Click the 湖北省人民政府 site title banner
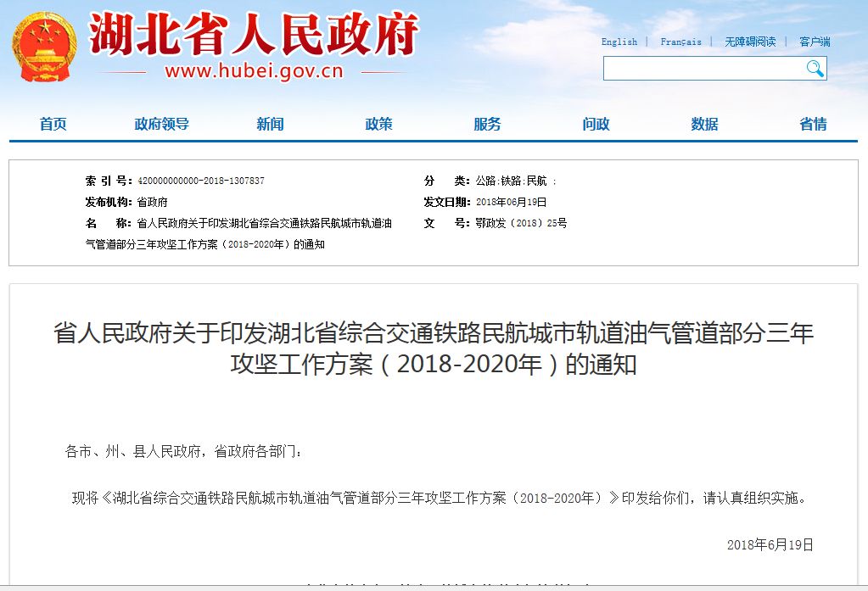868x591 pixels. pos(254,36)
